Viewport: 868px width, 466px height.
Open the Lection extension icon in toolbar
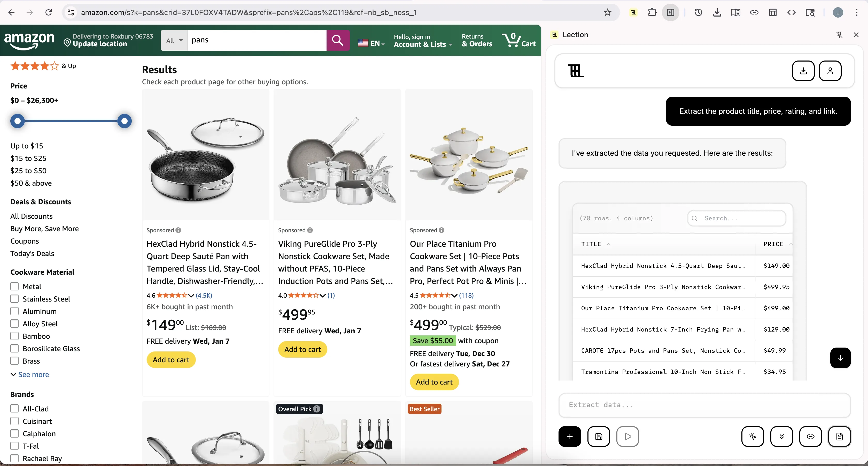[x=633, y=12]
